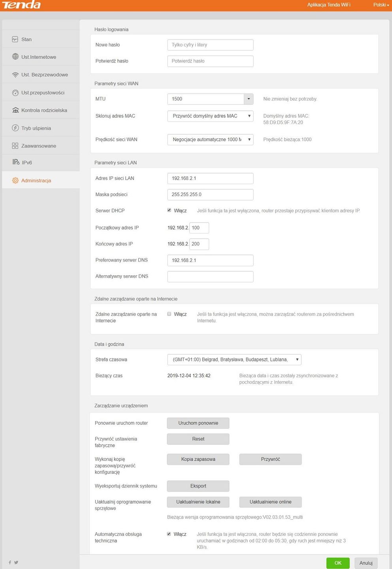This screenshot has width=392, height=569.
Task: Click the Eksport system log button
Action: [198, 486]
